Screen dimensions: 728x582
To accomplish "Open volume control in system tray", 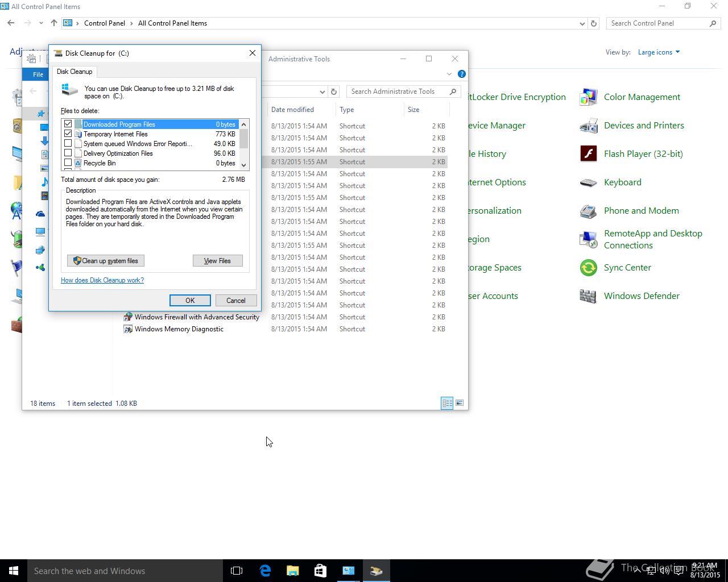I will (x=664, y=571).
